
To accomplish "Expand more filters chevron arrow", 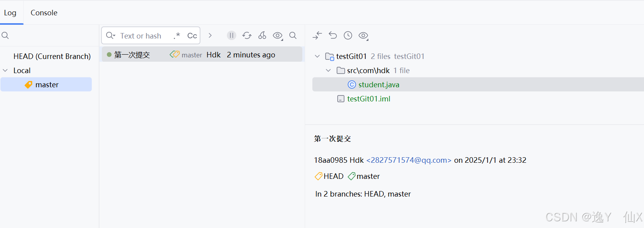I will click(x=210, y=35).
